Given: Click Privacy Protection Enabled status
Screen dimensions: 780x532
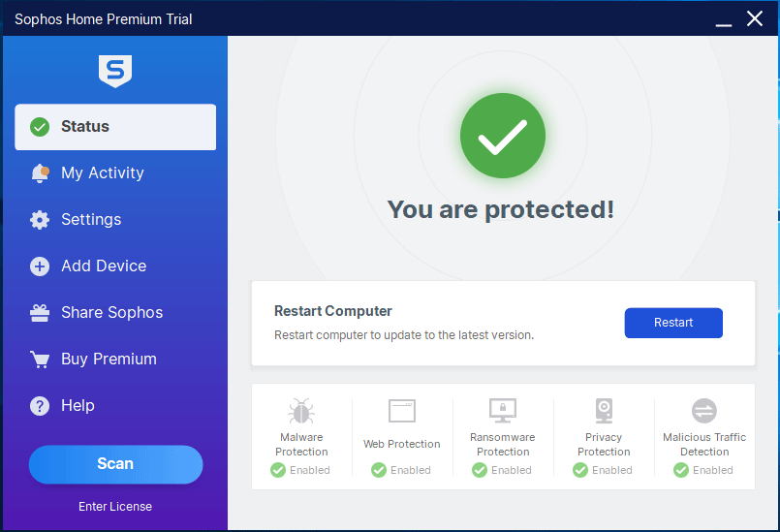Looking at the screenshot, I should point(603,470).
